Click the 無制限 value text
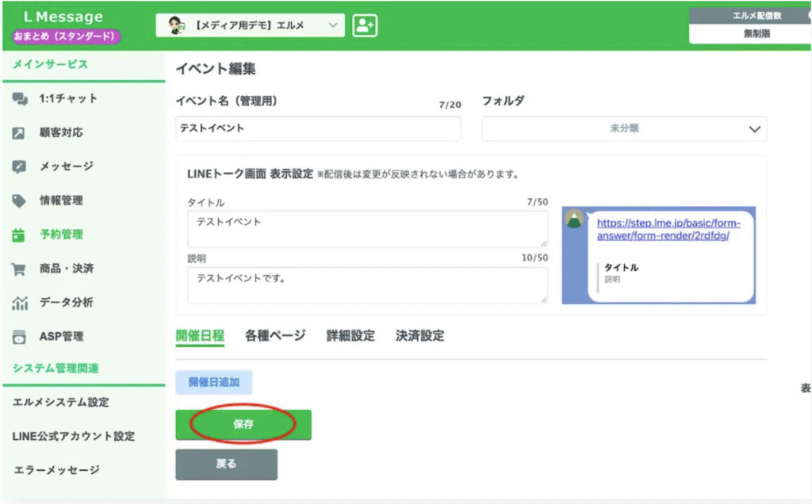The image size is (812, 504). click(756, 33)
